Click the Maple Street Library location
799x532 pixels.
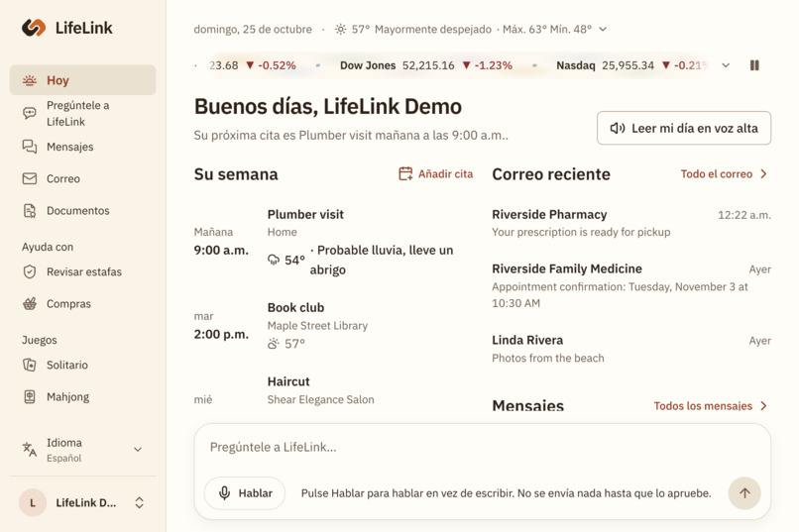pos(317,326)
